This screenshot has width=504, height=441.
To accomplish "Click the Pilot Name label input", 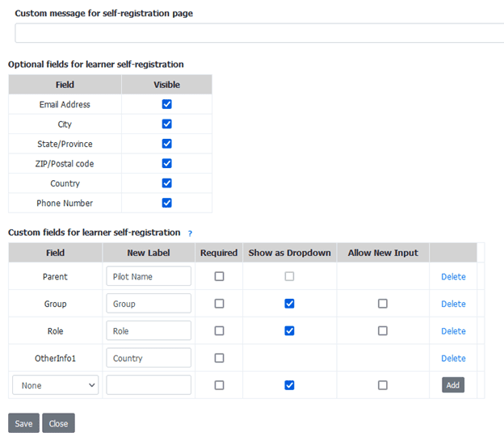I will 149,276.
